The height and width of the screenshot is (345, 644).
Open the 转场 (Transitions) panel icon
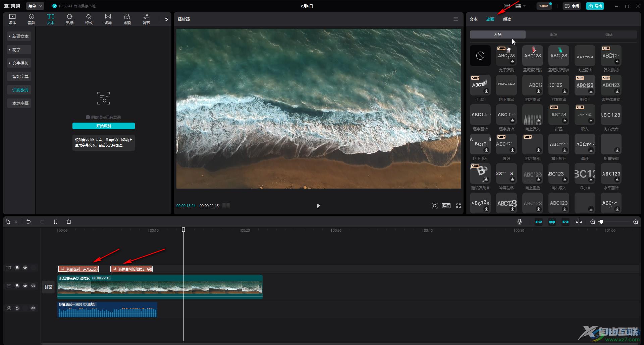point(108,19)
